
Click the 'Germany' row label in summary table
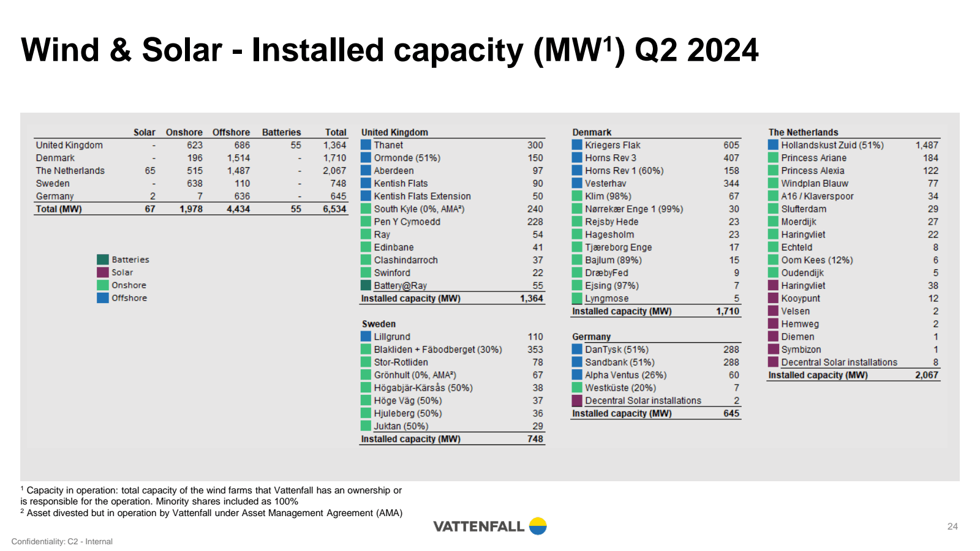55,197
